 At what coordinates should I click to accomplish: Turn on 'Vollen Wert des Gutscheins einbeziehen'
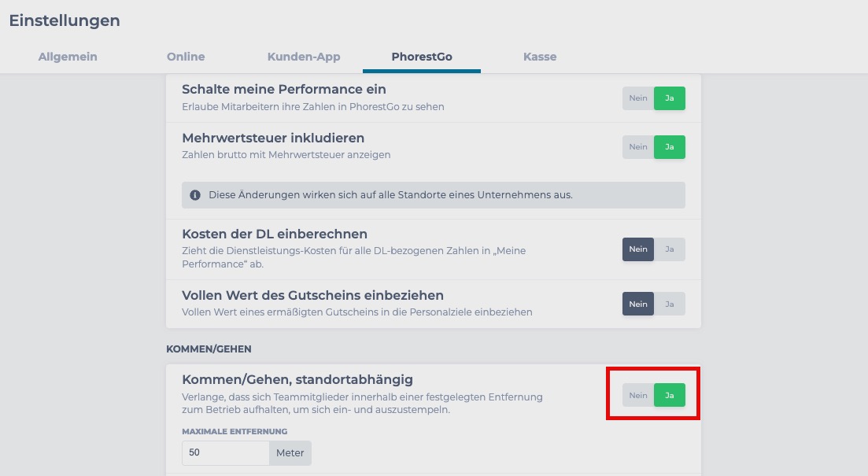(669, 304)
